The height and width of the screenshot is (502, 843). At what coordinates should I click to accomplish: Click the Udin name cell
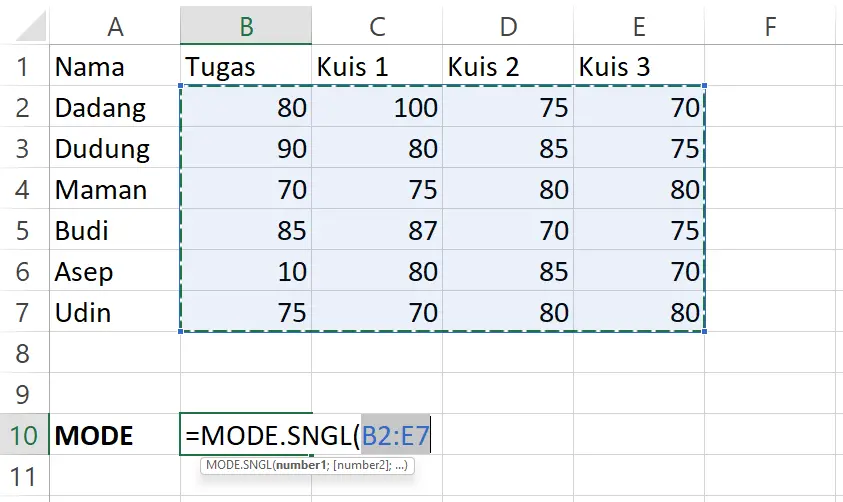tap(115, 312)
